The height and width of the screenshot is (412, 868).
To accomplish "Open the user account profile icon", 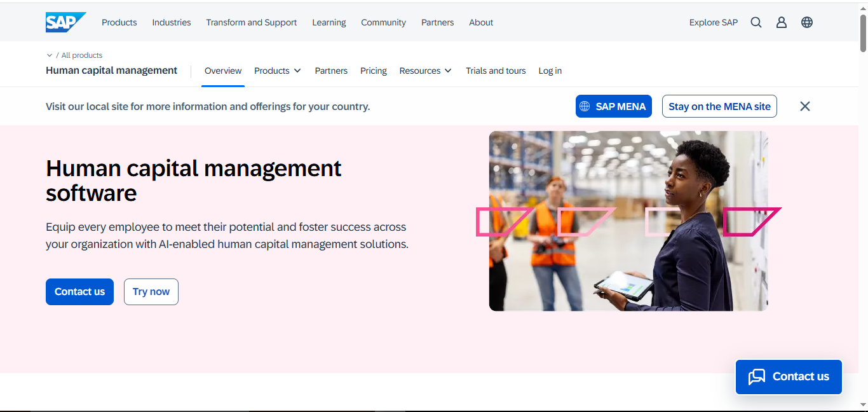I will pyautogui.click(x=781, y=22).
